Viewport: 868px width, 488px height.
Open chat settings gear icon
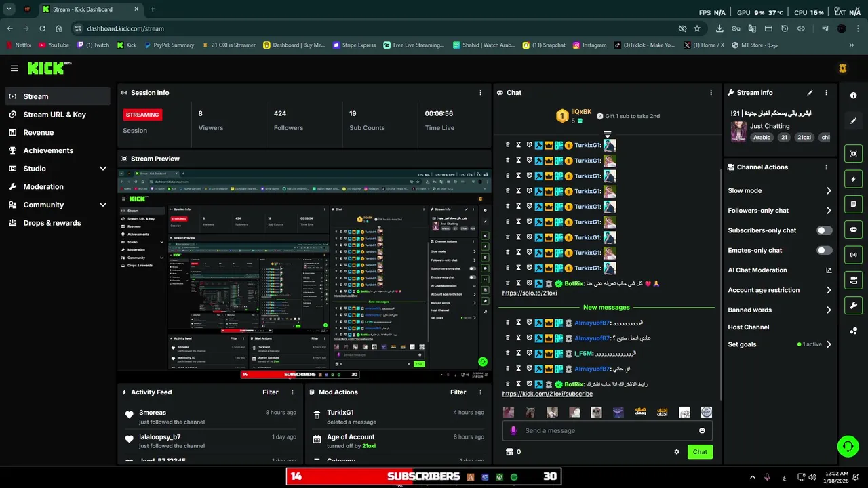click(x=676, y=452)
